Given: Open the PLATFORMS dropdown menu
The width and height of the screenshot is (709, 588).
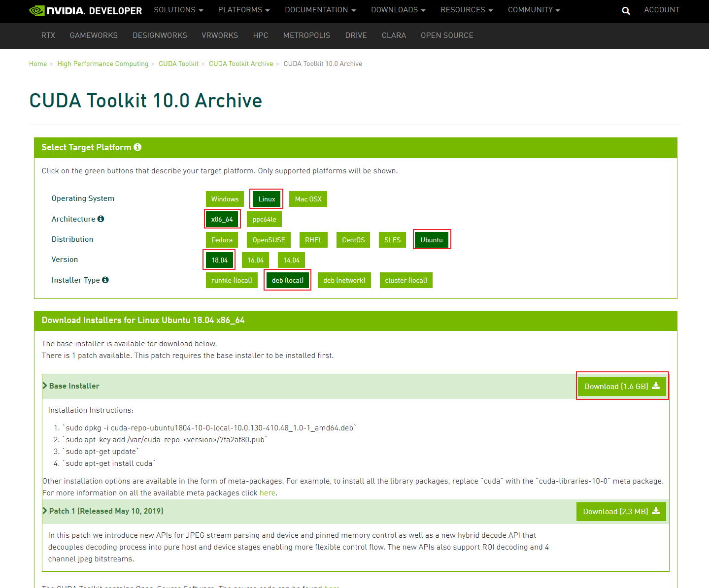Looking at the screenshot, I should [244, 10].
